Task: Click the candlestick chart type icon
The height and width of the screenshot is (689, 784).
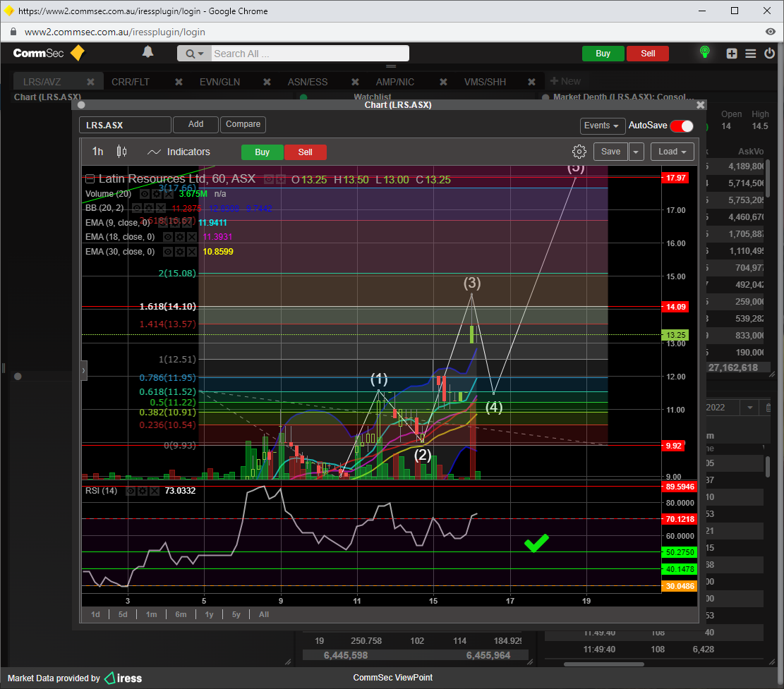Action: [121, 152]
